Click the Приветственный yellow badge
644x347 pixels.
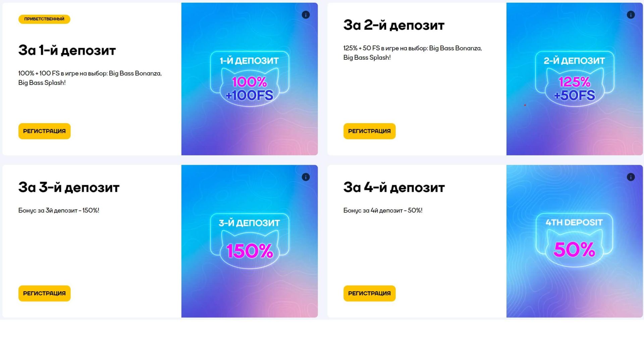[x=44, y=19]
